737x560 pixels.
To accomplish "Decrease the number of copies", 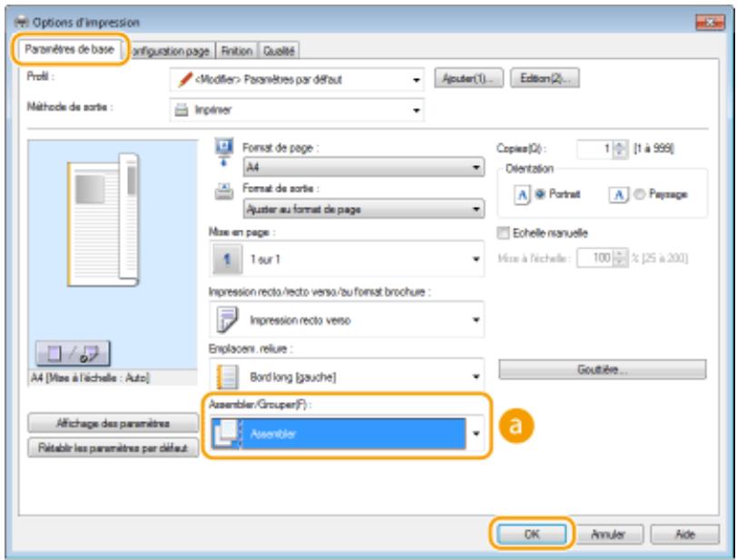I will click(x=620, y=153).
